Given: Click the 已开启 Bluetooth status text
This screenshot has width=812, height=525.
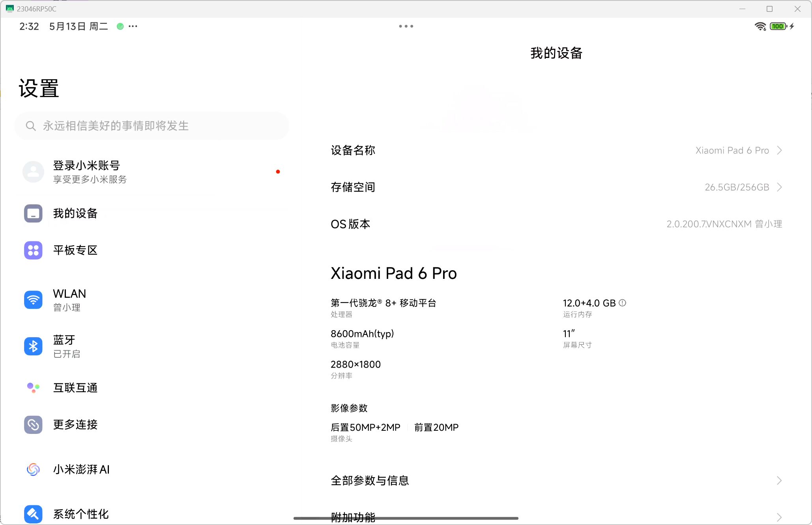Looking at the screenshot, I should 67,354.
